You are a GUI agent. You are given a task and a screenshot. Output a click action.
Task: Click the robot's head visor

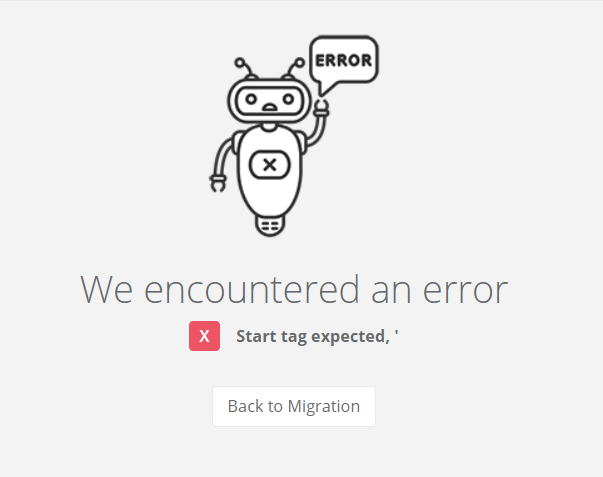(269, 101)
